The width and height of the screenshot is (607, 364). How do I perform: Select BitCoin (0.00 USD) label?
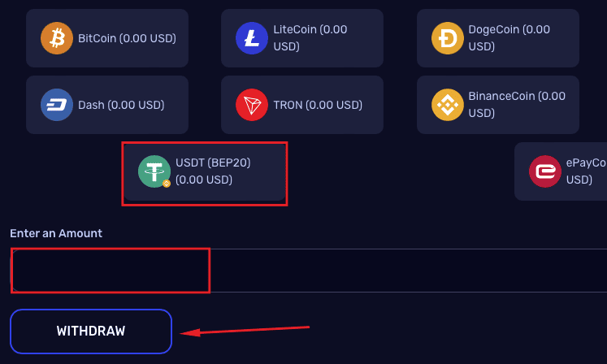pos(127,38)
